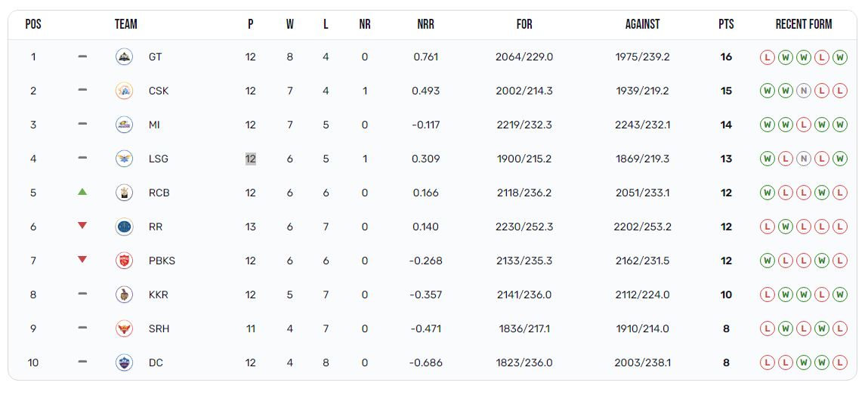Select the LSG team logo
The image size is (868, 401).
click(124, 159)
